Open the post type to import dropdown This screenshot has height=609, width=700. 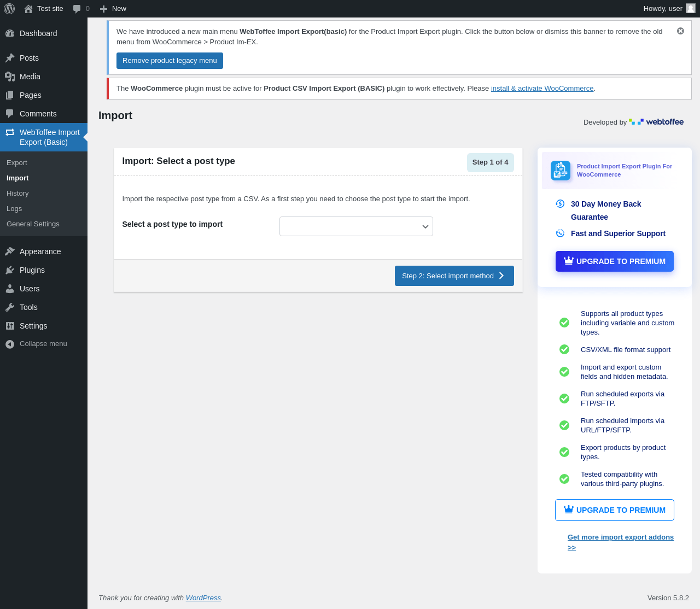click(x=356, y=226)
